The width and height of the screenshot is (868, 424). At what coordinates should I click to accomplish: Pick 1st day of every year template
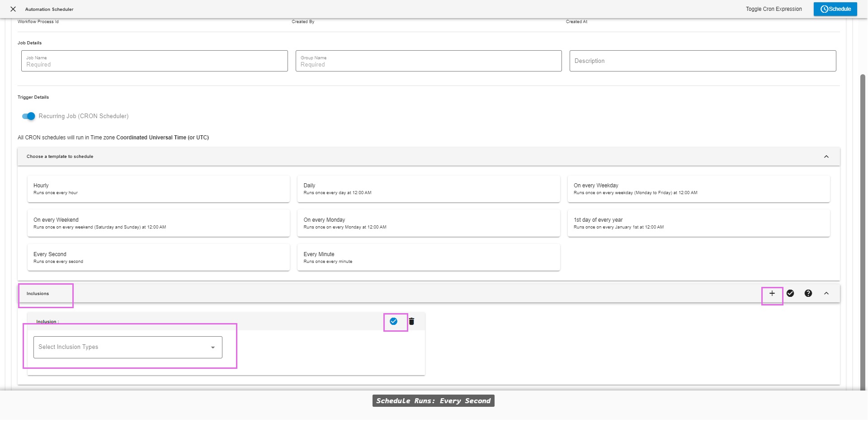(698, 223)
